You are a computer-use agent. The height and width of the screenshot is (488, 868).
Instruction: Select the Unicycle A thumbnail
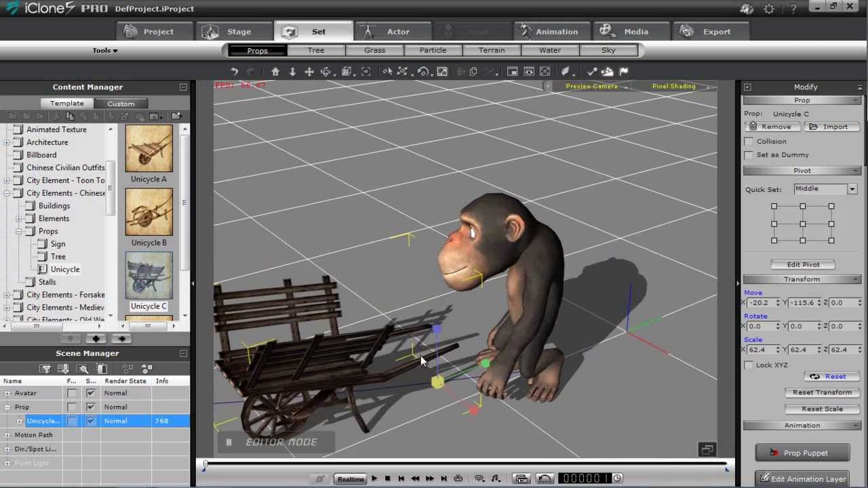coord(149,148)
